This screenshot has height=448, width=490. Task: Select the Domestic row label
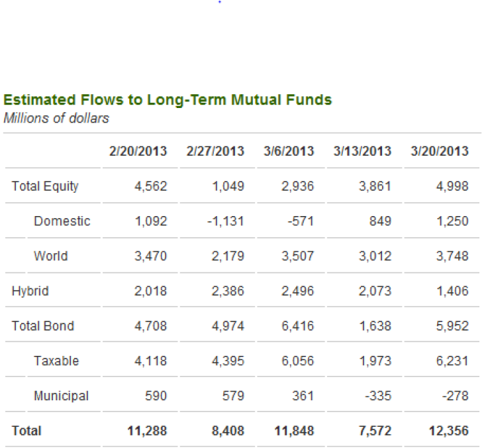pyautogui.click(x=62, y=221)
